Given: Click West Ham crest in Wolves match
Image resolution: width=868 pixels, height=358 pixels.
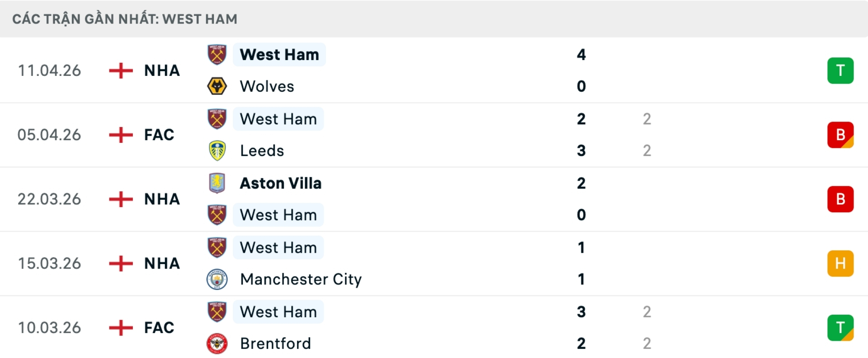Looking at the screenshot, I should click(217, 55).
